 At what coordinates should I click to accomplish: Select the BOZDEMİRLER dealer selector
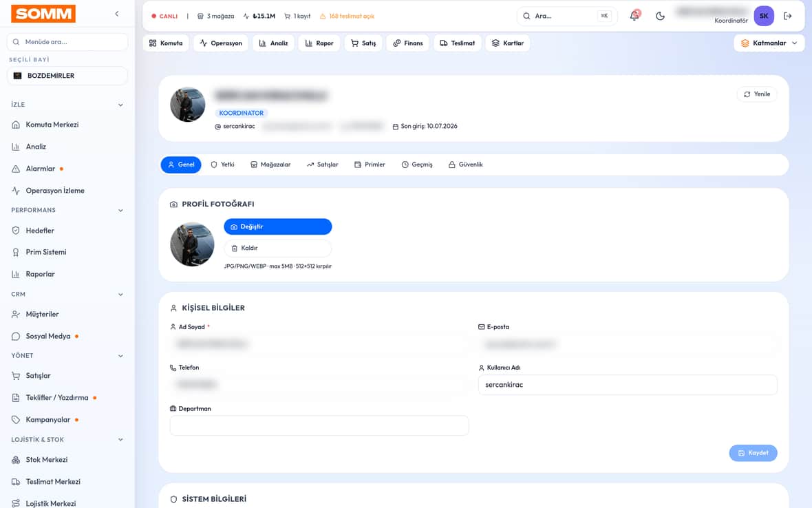pos(67,76)
